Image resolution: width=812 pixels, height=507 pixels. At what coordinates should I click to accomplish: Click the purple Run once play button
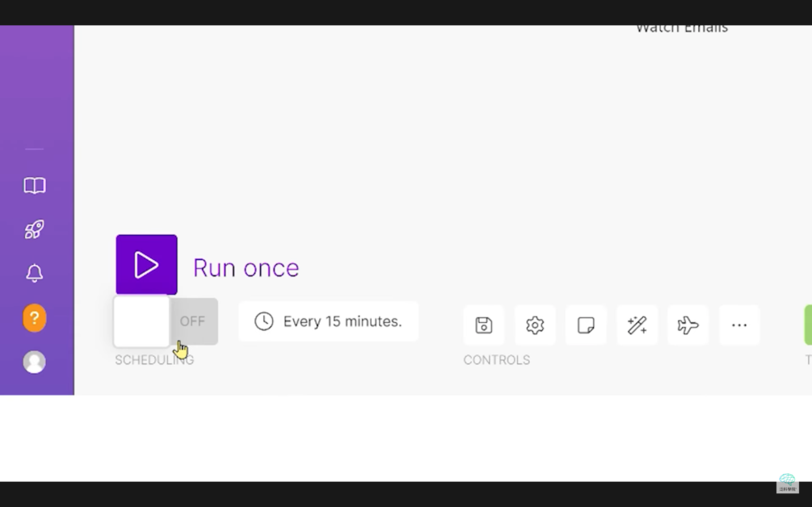coord(146,265)
